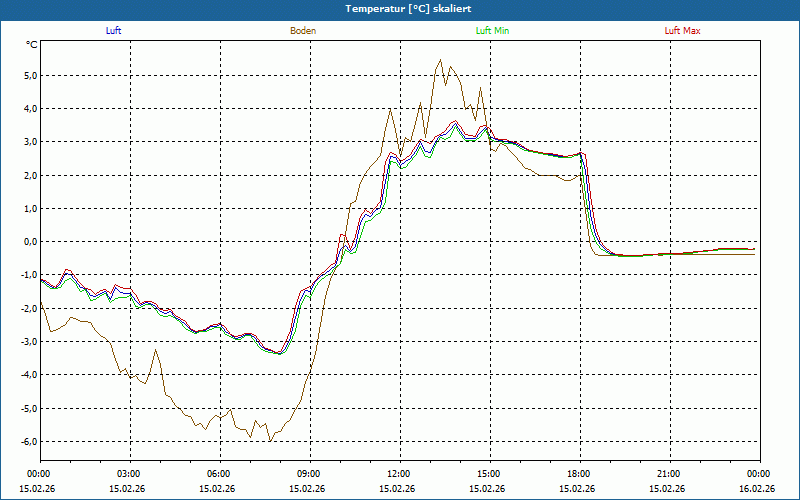Click the °C unit label on the y-axis
This screenshot has height=500, width=800.
pyautogui.click(x=31, y=45)
